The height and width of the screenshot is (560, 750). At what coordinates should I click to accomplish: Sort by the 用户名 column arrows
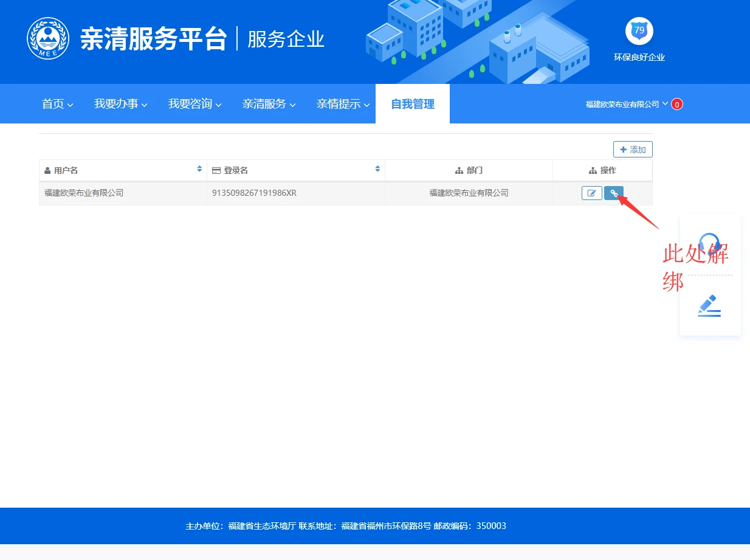[x=199, y=169]
